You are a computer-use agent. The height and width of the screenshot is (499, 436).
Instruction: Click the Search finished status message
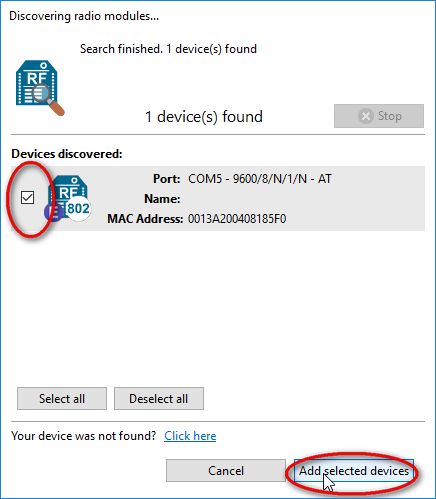(168, 49)
